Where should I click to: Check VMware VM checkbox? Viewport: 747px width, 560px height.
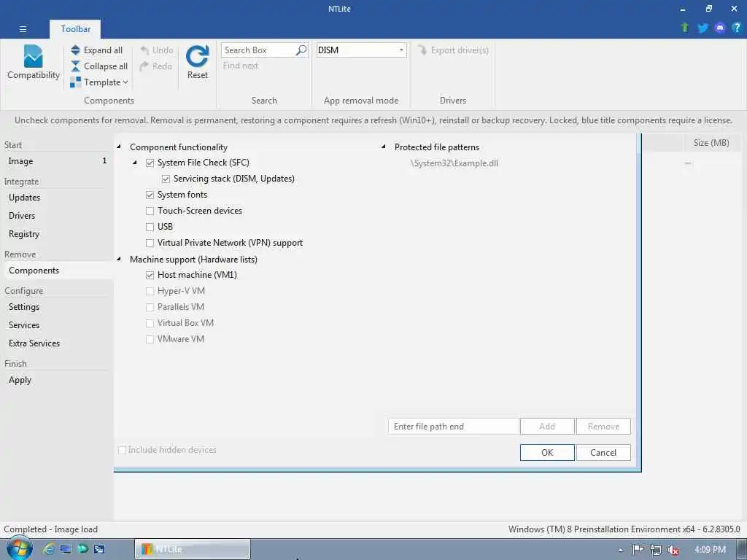coord(150,339)
